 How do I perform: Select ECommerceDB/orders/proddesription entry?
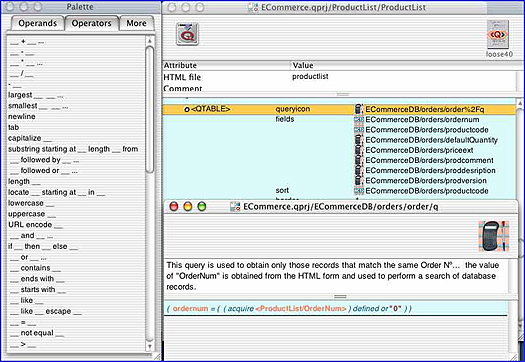click(x=430, y=170)
